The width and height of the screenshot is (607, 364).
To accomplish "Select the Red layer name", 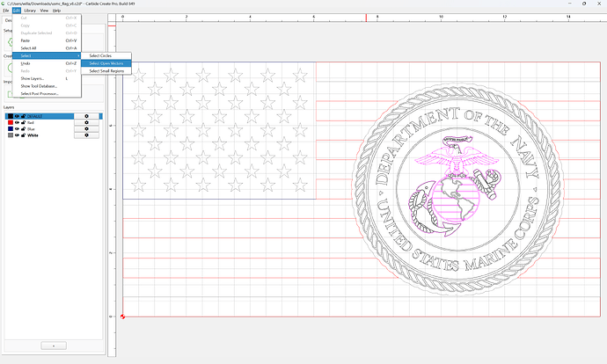I will pos(31,122).
